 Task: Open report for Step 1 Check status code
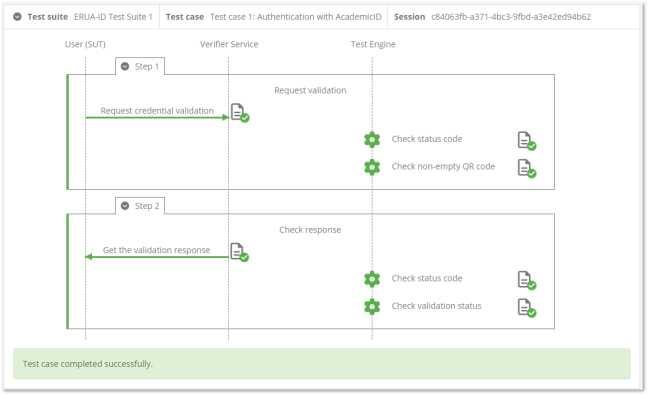[526, 141]
